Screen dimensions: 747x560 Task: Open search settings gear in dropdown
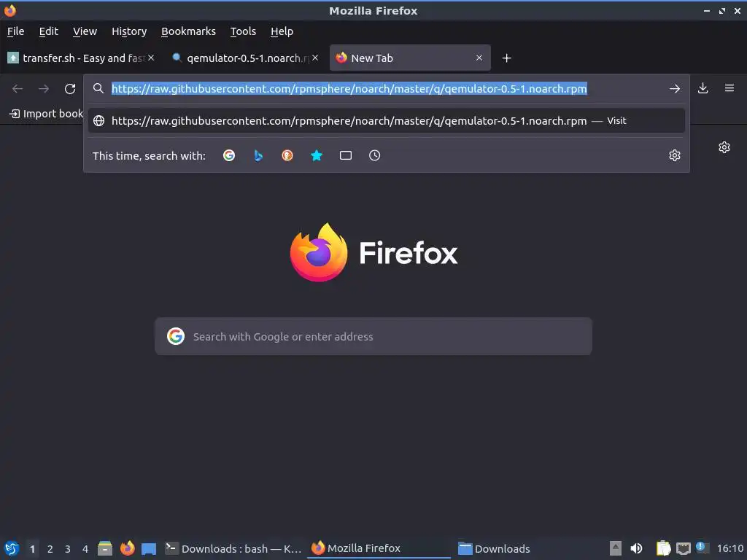click(674, 155)
